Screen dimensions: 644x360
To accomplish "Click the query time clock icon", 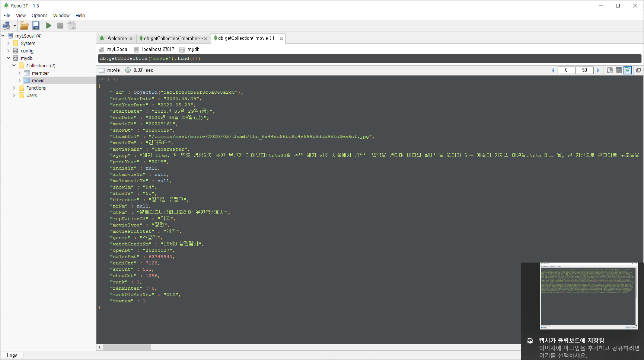I will (x=128, y=70).
